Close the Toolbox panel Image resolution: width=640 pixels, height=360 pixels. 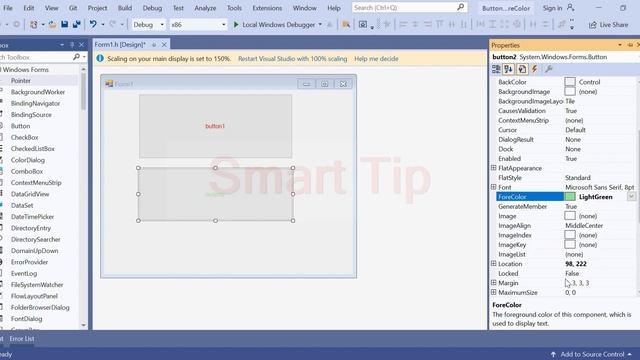pos(82,45)
